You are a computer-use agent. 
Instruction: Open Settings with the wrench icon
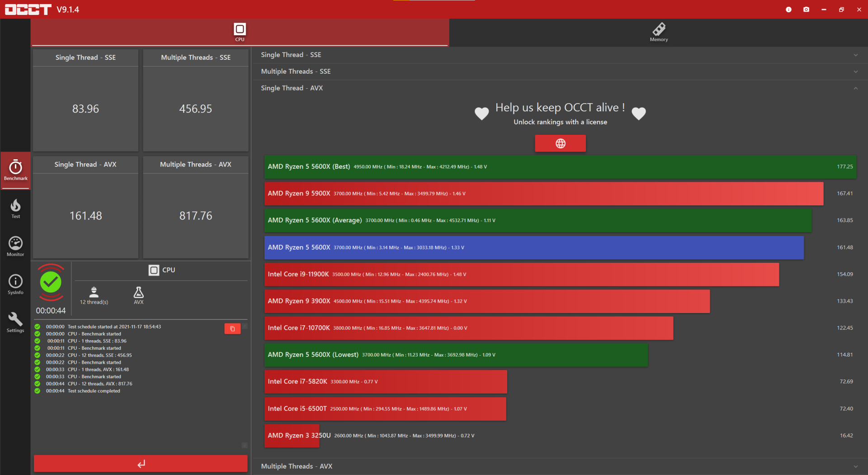15,323
